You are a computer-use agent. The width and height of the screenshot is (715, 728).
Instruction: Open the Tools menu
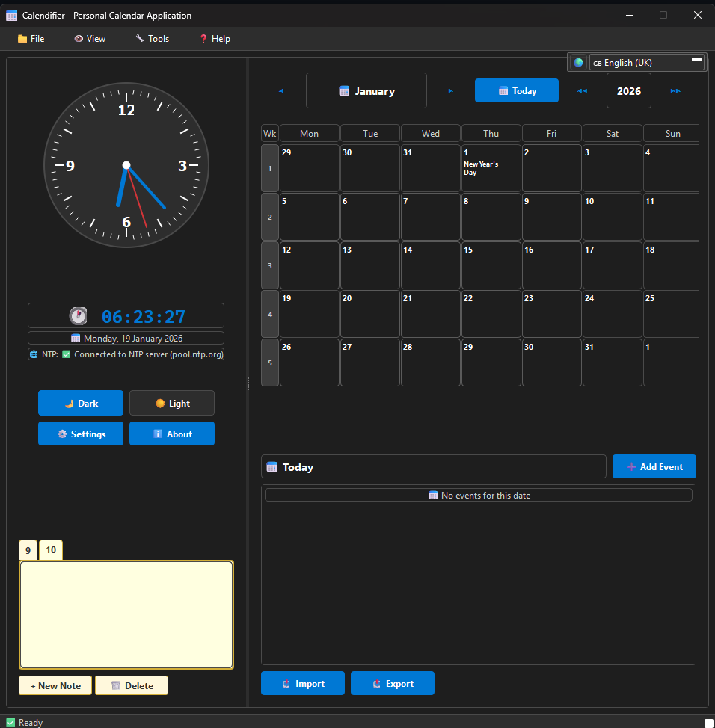click(x=152, y=39)
